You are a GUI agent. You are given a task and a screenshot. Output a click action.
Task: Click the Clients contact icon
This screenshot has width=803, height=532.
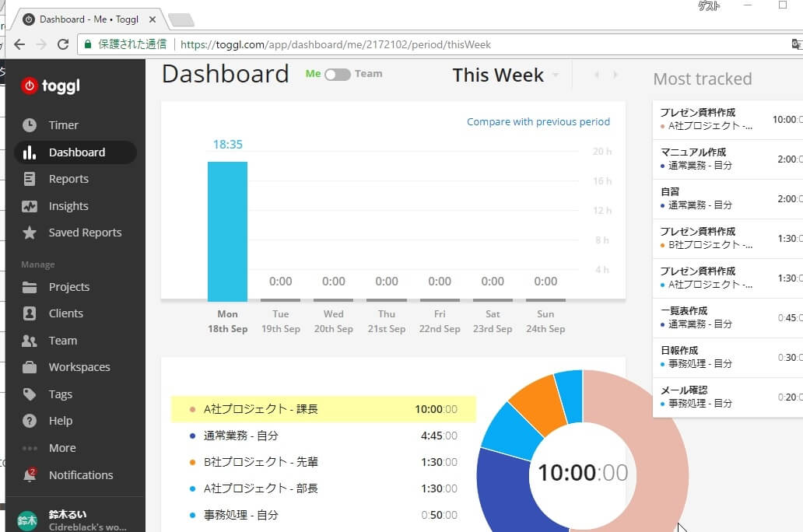pyautogui.click(x=30, y=313)
